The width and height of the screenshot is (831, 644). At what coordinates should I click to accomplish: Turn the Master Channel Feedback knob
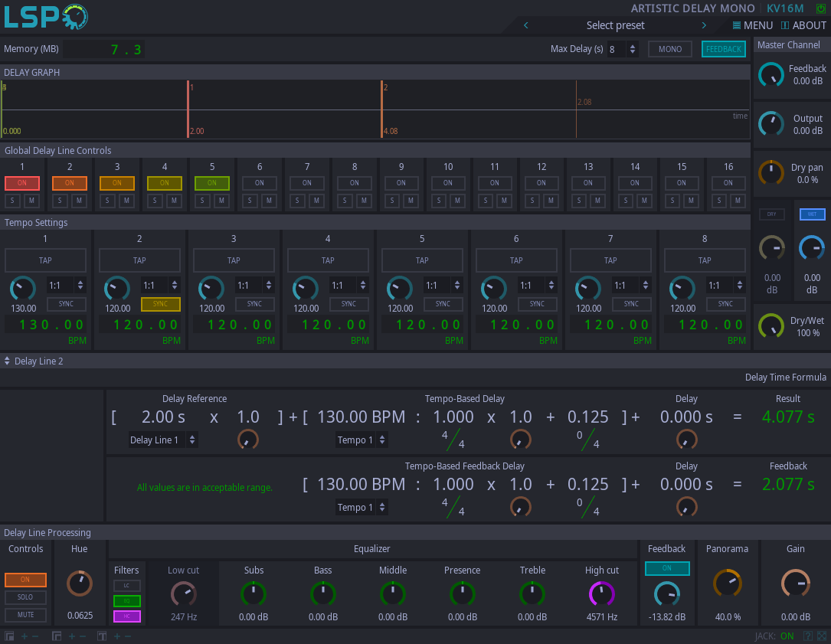pyautogui.click(x=771, y=75)
